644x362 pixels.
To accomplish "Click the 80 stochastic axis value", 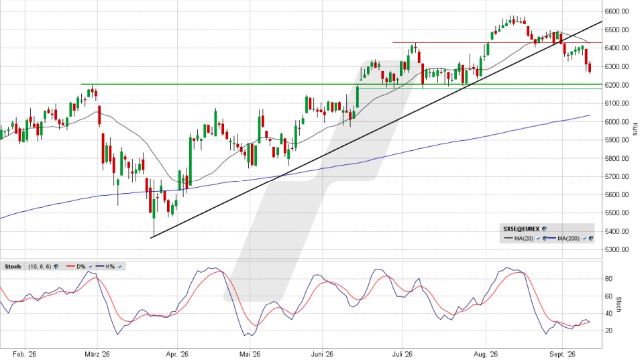I will tap(608, 279).
